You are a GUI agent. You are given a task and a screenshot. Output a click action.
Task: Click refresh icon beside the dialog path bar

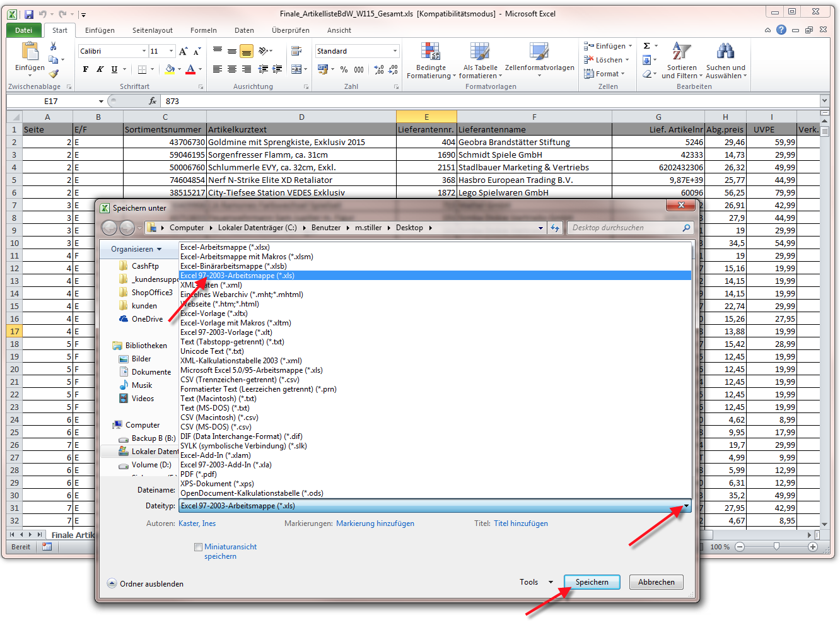[555, 228]
